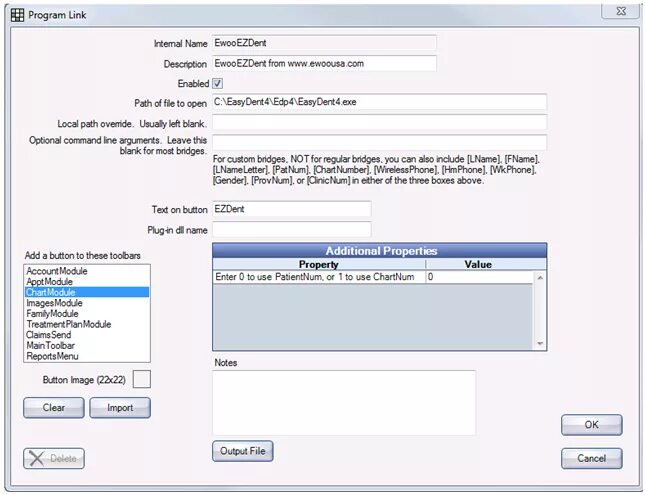Click inside the Notes text area
The image size is (645, 494).
(x=344, y=403)
